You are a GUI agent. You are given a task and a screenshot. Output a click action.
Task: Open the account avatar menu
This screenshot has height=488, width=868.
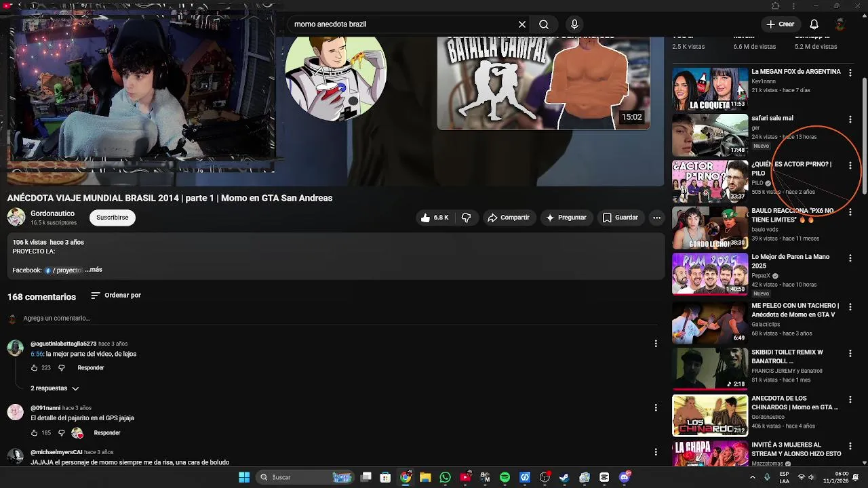pos(840,24)
